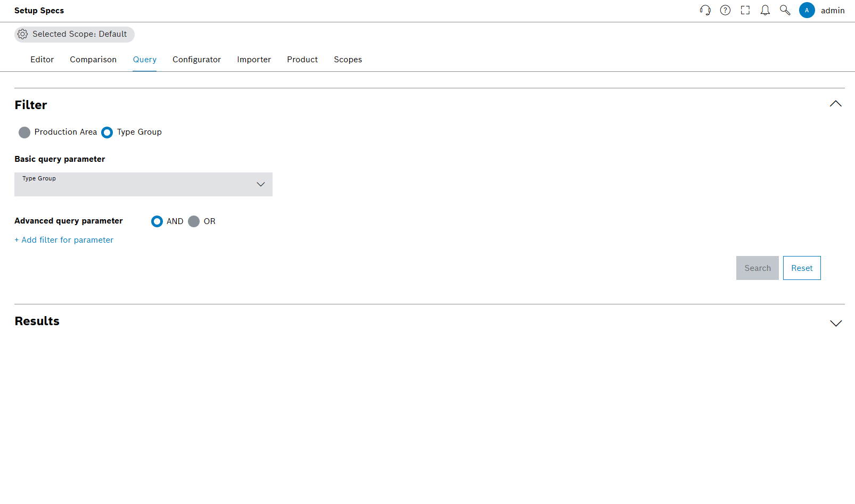Collapse the Filter section
The width and height of the screenshot is (855, 504).
(835, 104)
